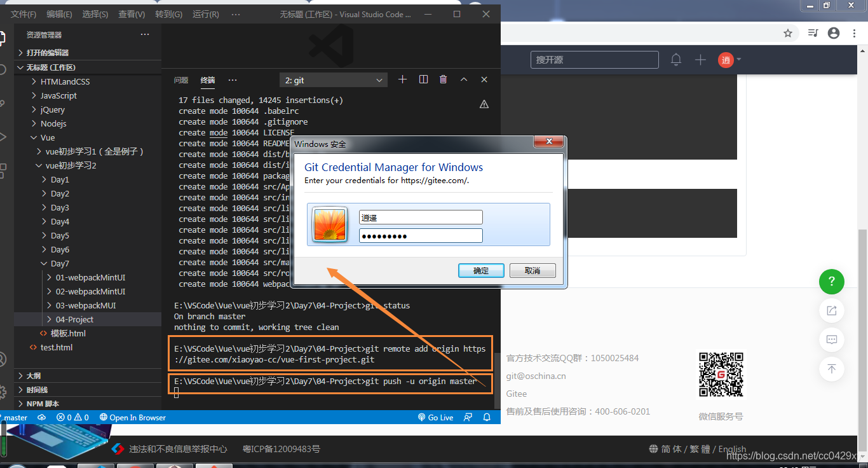This screenshot has height=468, width=868.
Task: Switch to 终端 terminal tab
Action: click(208, 80)
